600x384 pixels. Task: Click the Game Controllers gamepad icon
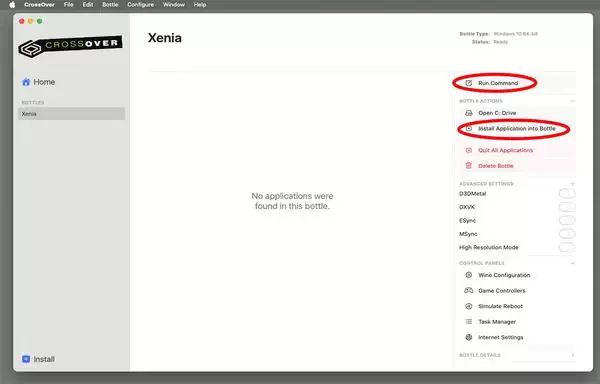(468, 291)
